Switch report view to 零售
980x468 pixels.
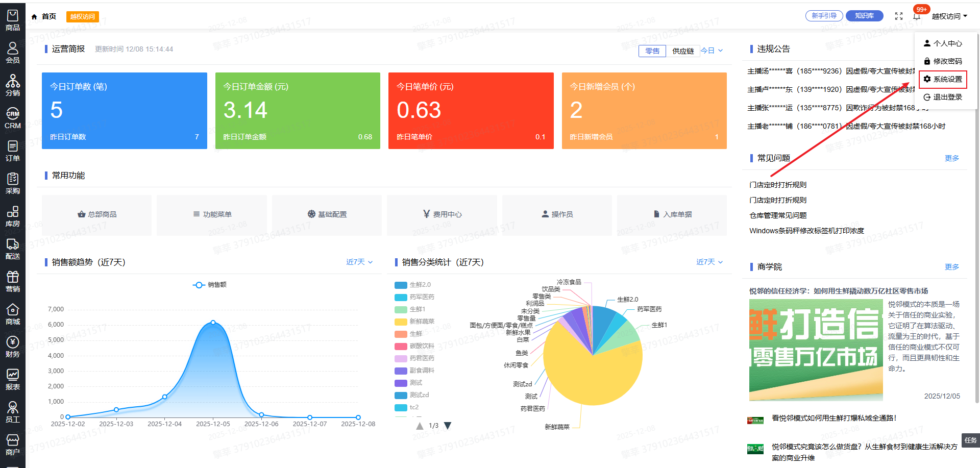coord(652,51)
